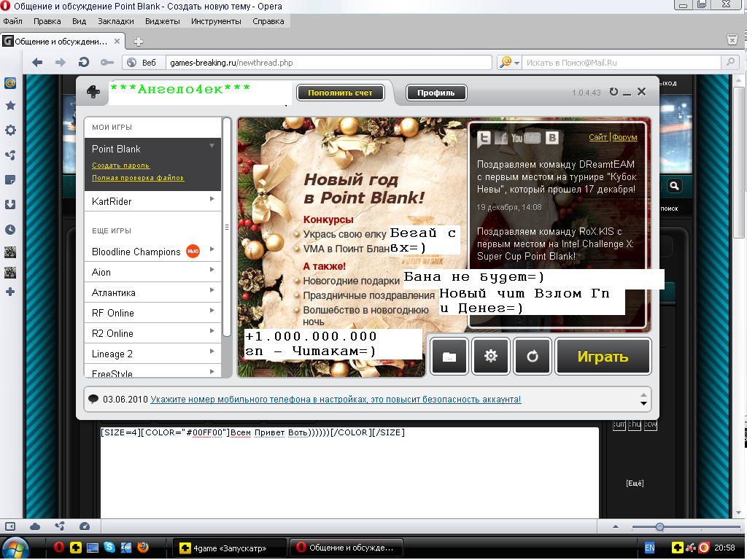Viewport: 747px width, 560px height.
Task: Expand the Aion game entry
Action: pyautogui.click(x=212, y=270)
